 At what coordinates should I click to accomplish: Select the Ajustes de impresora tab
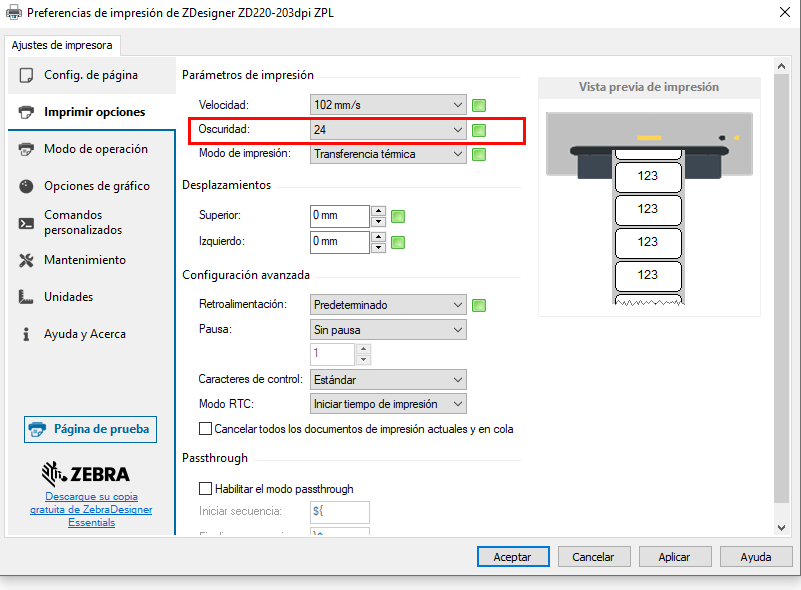(63, 45)
